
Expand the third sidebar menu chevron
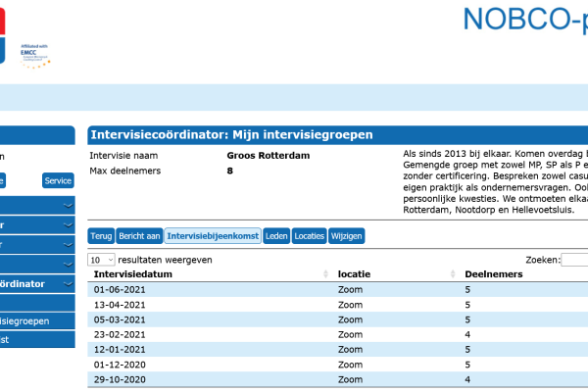tap(68, 245)
